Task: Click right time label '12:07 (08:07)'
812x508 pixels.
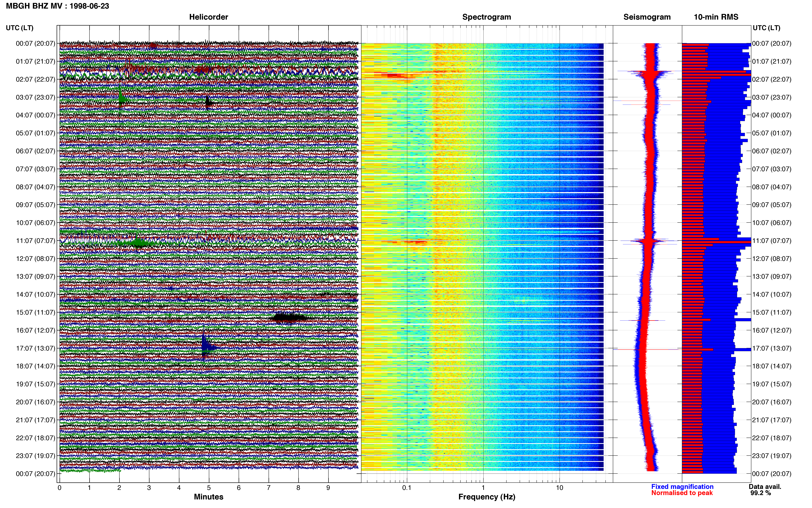Action: [x=772, y=259]
